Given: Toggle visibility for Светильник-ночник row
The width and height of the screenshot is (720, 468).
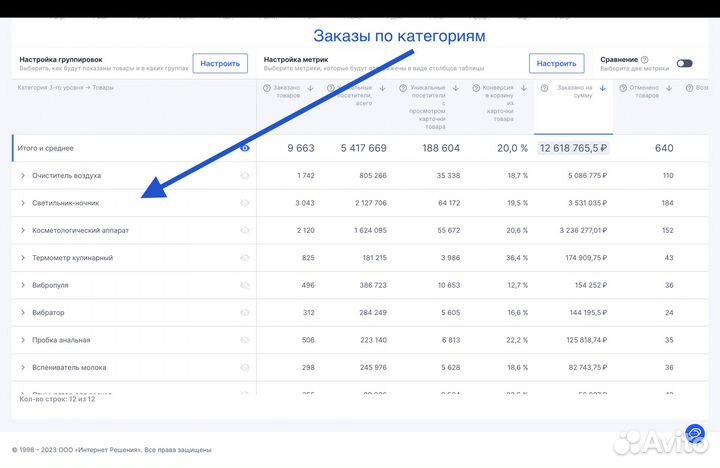Looking at the screenshot, I should (x=245, y=203).
